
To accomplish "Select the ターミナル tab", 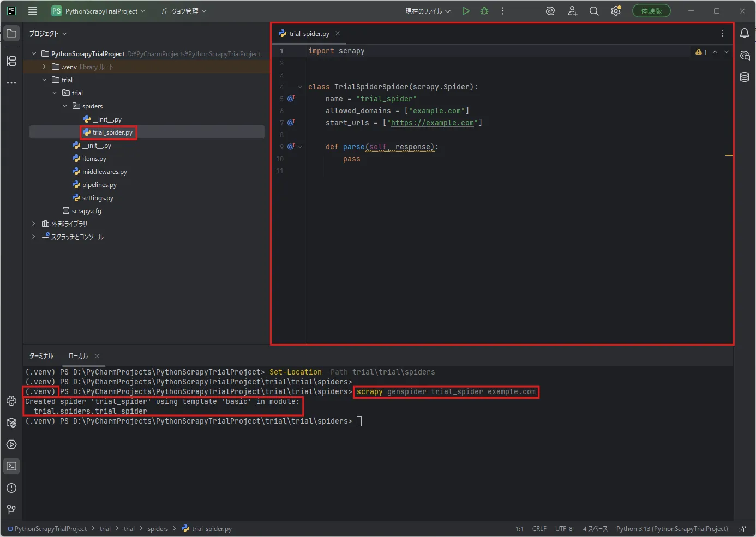I will [x=41, y=356].
